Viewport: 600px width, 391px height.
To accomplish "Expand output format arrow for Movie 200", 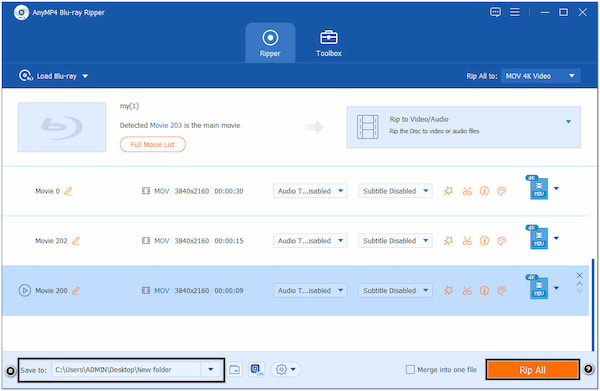I will click(556, 288).
